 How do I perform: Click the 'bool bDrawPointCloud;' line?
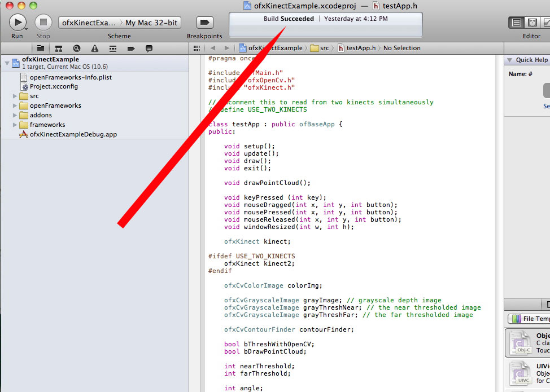click(265, 351)
